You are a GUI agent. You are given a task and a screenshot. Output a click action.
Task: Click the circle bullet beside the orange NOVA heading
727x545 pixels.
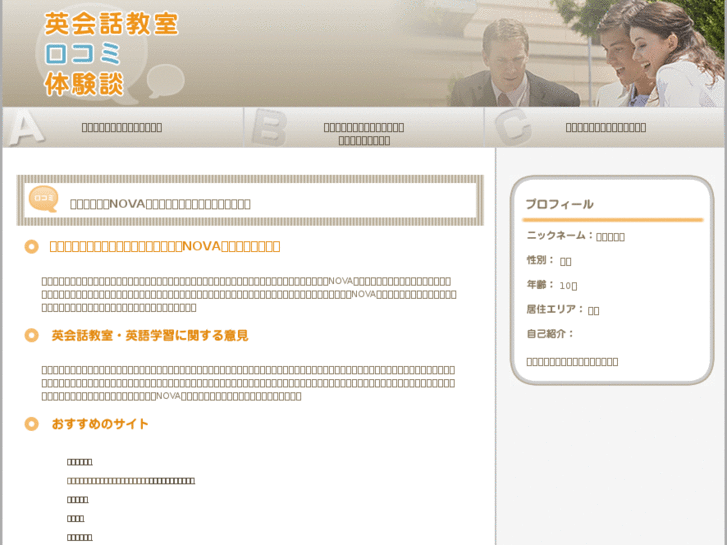click(x=32, y=246)
